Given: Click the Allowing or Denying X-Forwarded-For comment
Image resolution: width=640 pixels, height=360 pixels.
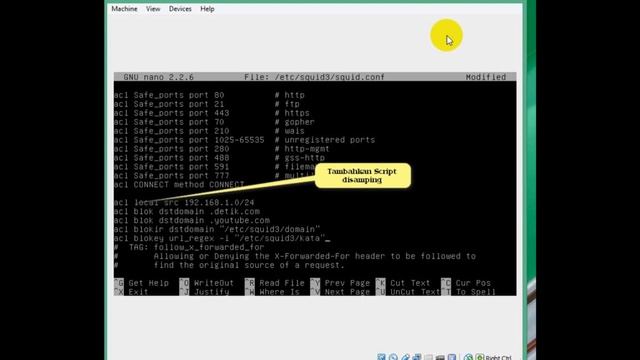Looking at the screenshot, I should (295, 257).
